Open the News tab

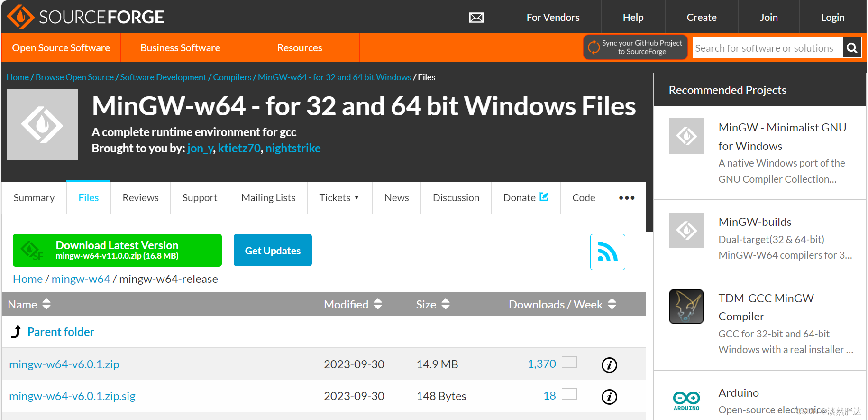coord(397,198)
